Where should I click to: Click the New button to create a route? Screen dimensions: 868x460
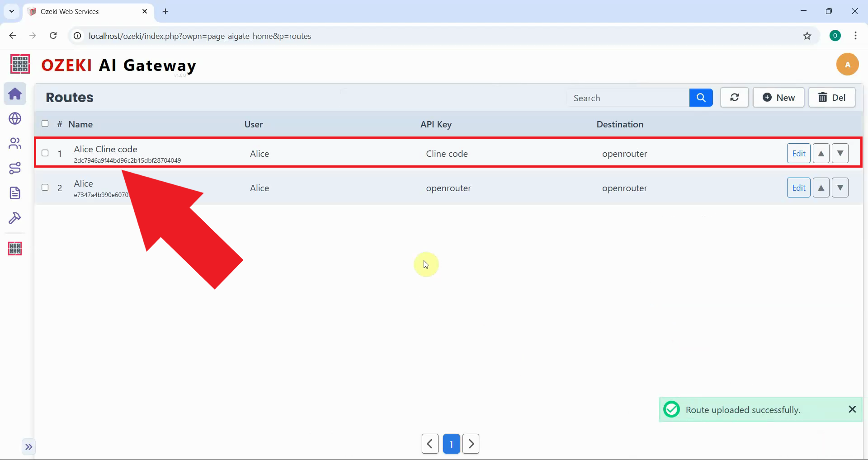click(778, 97)
